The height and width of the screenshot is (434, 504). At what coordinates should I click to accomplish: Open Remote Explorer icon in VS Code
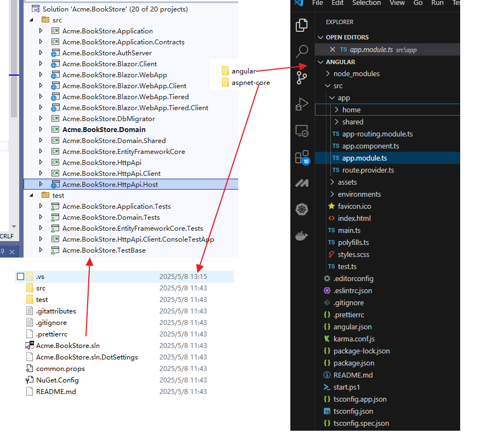coord(301,131)
